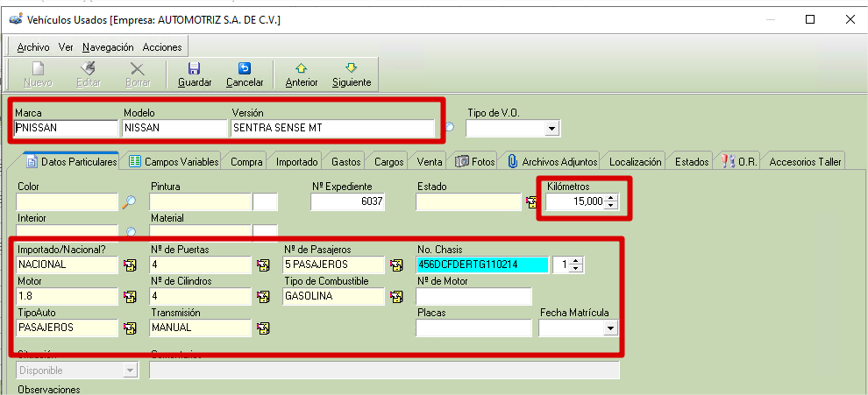Open Estado field picker icon

click(530, 202)
